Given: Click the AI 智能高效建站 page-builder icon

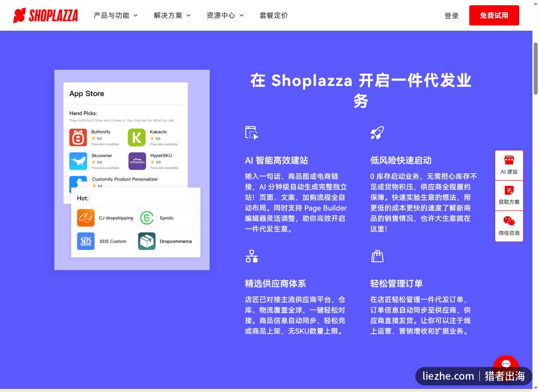Looking at the screenshot, I should tap(252, 133).
